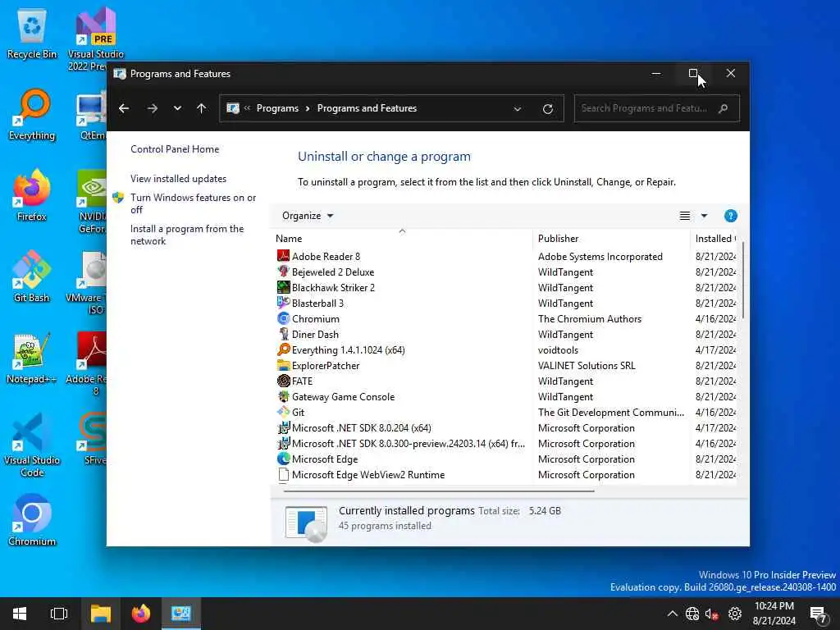The image size is (840, 630).
Task: Go up one level with up arrow
Action: pos(202,109)
